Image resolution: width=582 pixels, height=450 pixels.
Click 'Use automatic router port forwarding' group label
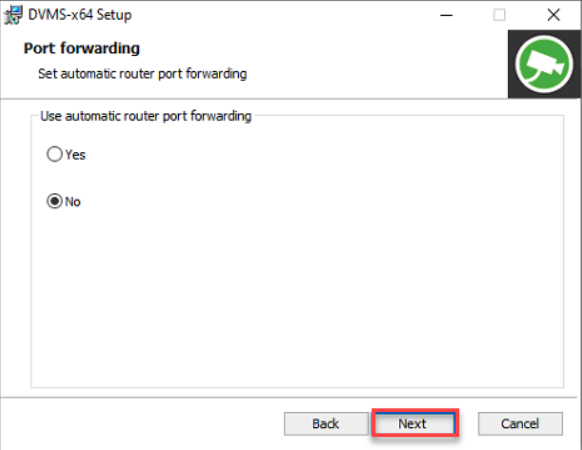(x=146, y=116)
